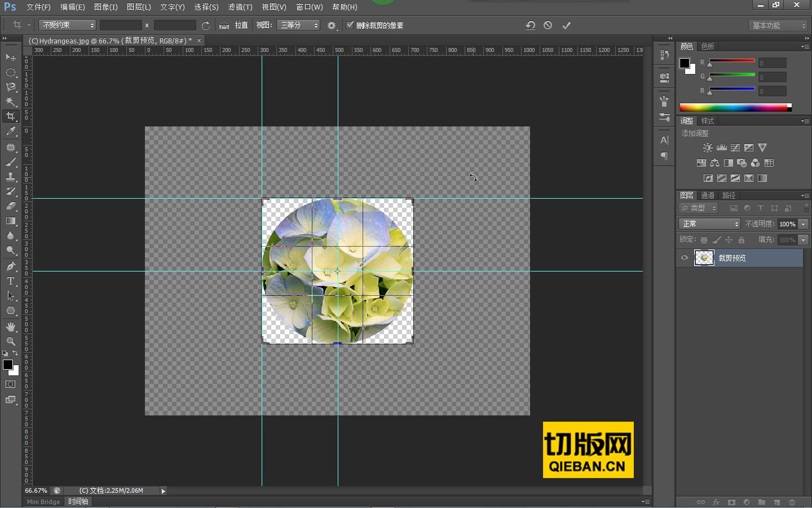Open the 滤镜(T) menu
Viewport: 812px width, 508px height.
point(240,7)
